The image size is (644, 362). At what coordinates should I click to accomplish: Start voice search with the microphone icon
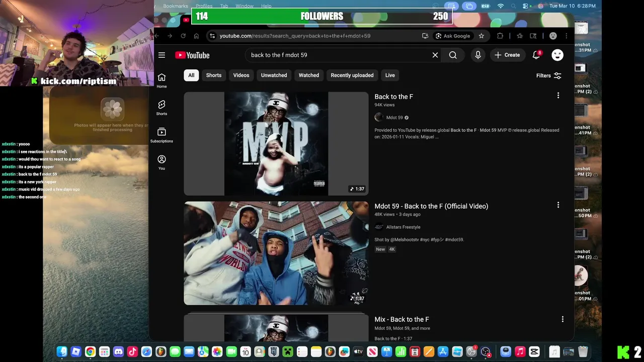(x=478, y=55)
